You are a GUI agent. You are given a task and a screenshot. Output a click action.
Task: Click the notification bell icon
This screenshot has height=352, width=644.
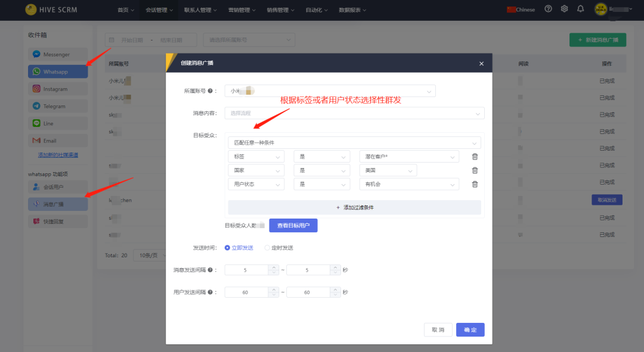(580, 9)
